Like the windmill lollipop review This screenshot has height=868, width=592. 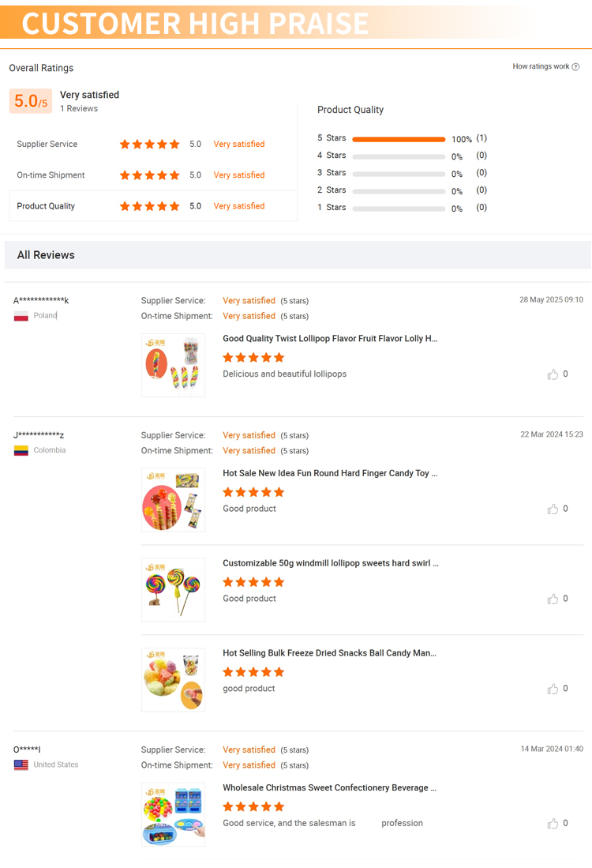tap(553, 599)
